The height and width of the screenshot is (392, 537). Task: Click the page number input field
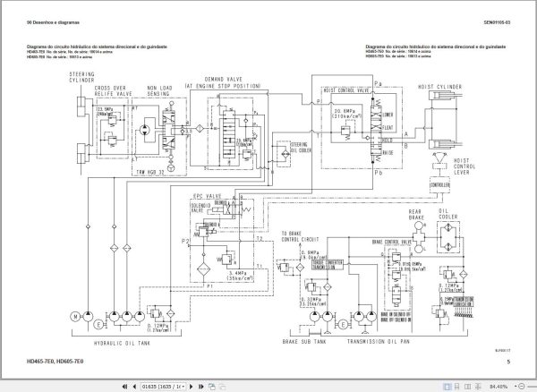tap(161, 387)
